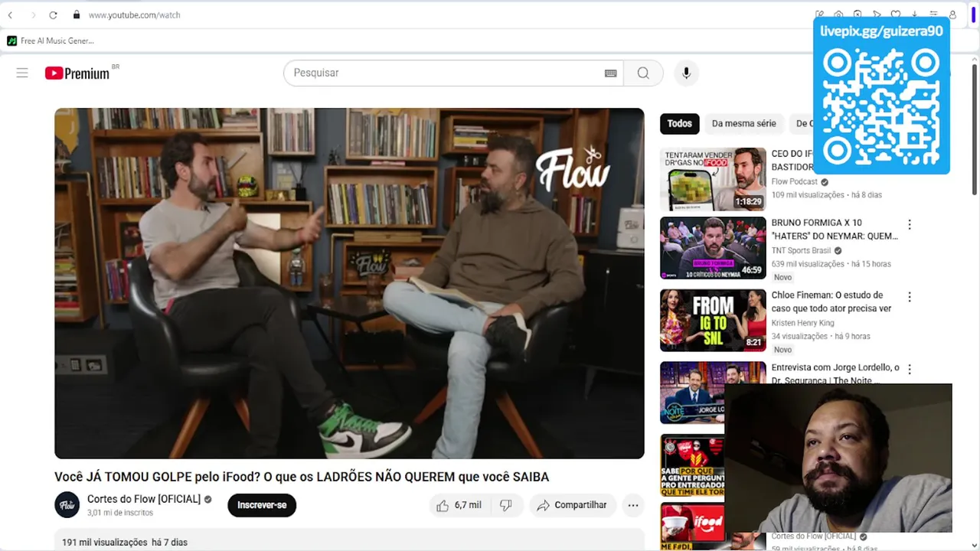Click the main video player to pause

349,283
